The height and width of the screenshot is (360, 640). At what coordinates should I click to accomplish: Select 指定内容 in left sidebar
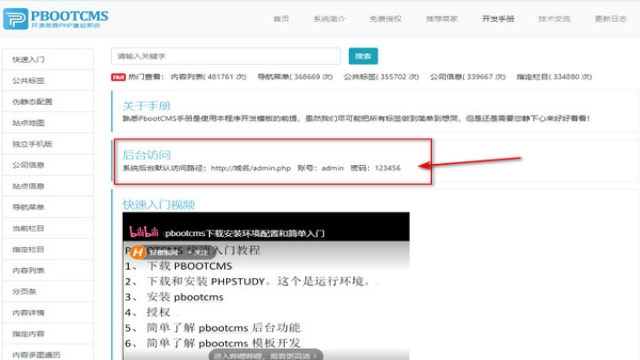coord(48,334)
